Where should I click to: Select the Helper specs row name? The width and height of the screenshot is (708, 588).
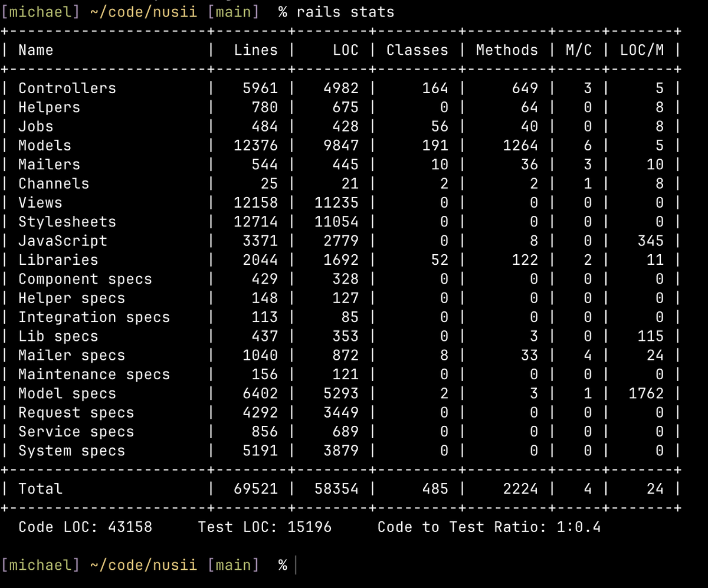71,298
